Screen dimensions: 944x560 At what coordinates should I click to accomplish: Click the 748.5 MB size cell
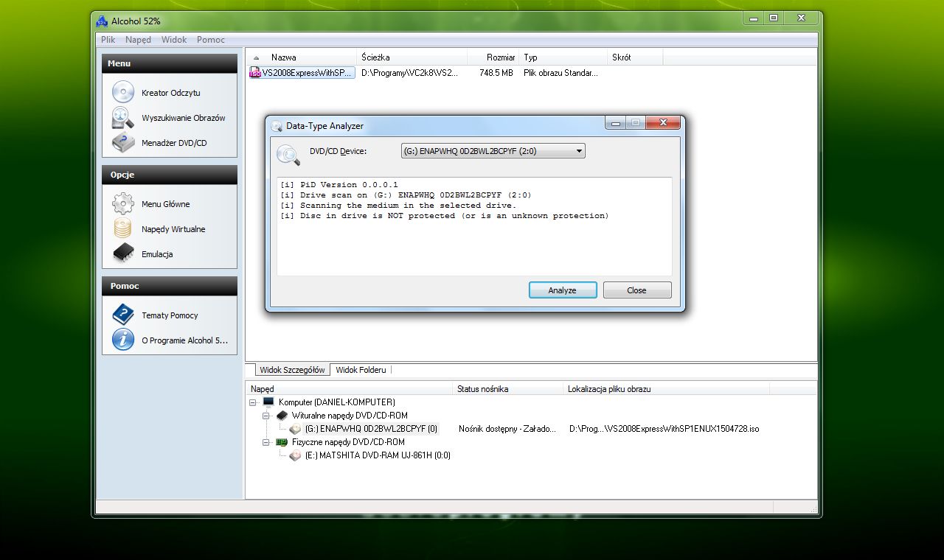496,73
